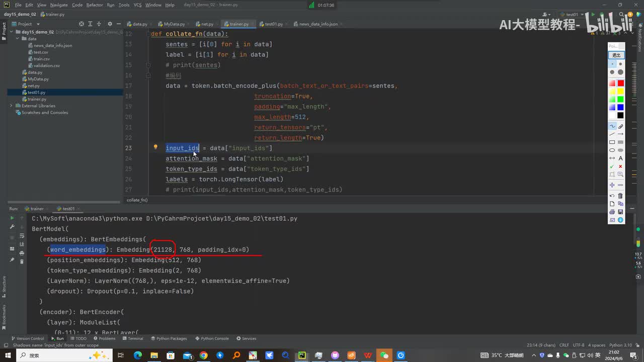This screenshot has height=362, width=644.
Task: Click the print icon in Run console
Action: (22, 252)
